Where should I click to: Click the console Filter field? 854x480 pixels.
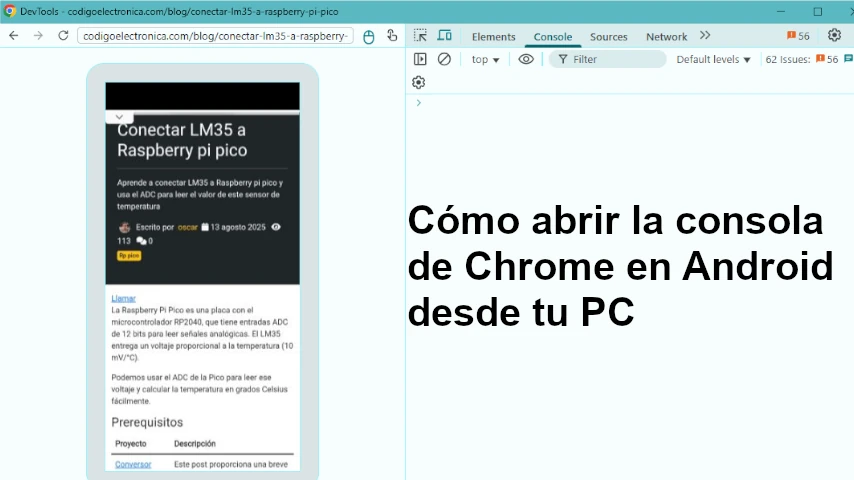coord(607,59)
